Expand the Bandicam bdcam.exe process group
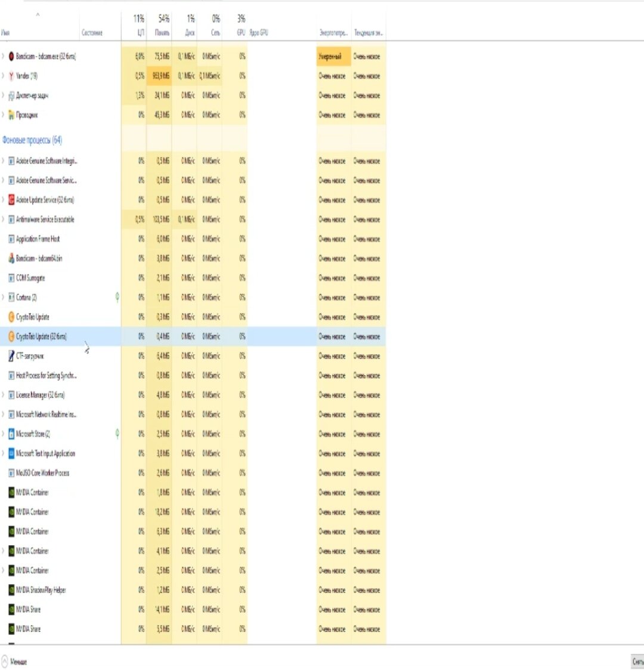 [3, 57]
